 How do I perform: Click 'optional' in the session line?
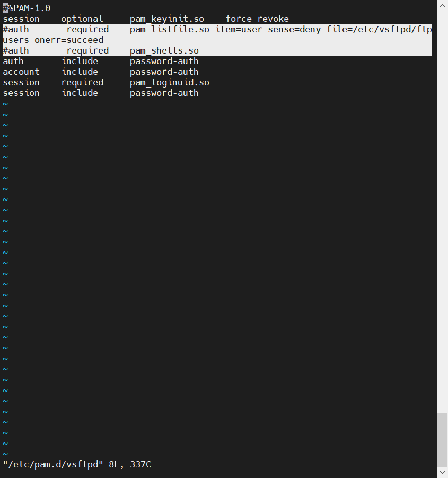[x=82, y=19]
